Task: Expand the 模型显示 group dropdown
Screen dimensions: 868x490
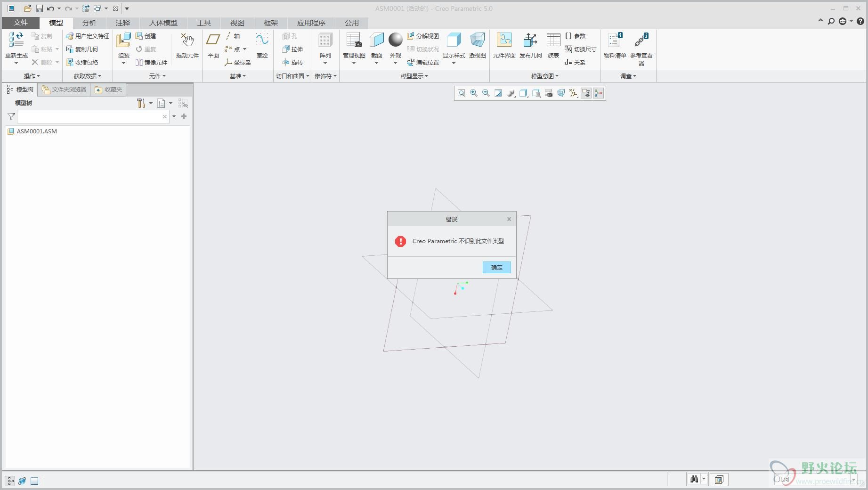Action: point(414,76)
